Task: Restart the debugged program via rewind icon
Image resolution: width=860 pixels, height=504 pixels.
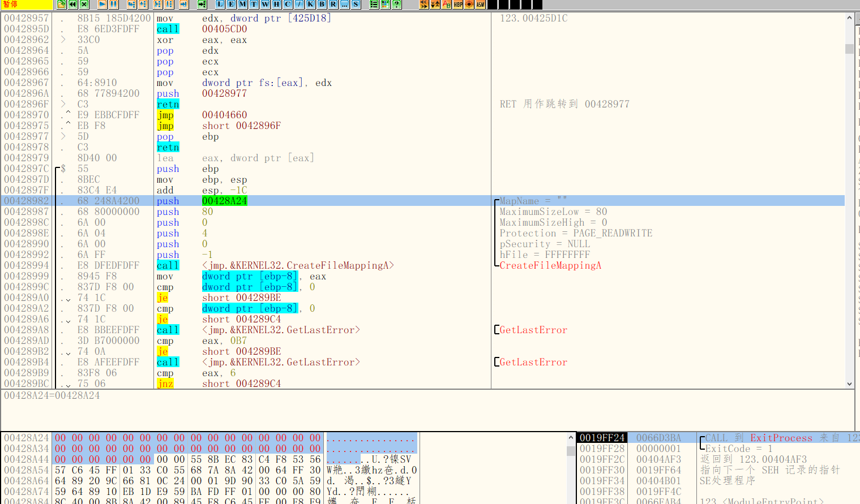Action: tap(73, 5)
